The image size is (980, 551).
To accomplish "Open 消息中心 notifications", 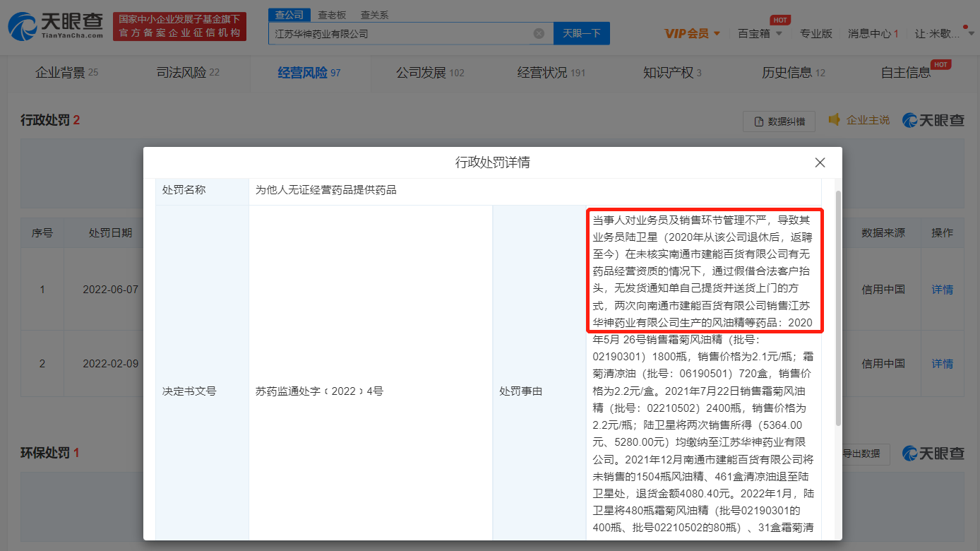I will click(x=873, y=33).
